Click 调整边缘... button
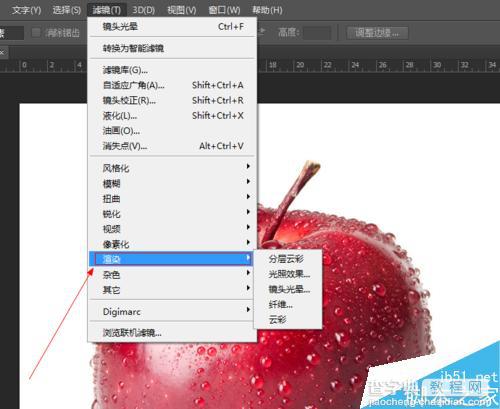500x409 pixels. point(377,33)
